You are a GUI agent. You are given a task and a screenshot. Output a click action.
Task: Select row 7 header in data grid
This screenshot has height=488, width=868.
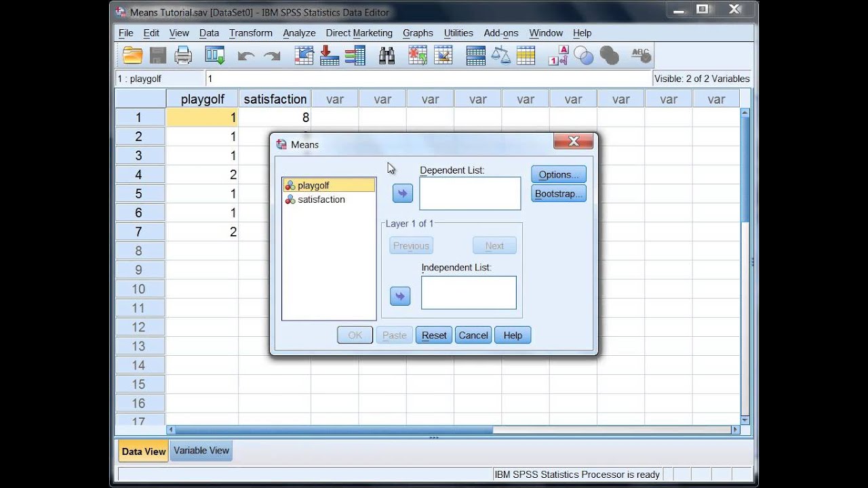pos(140,232)
